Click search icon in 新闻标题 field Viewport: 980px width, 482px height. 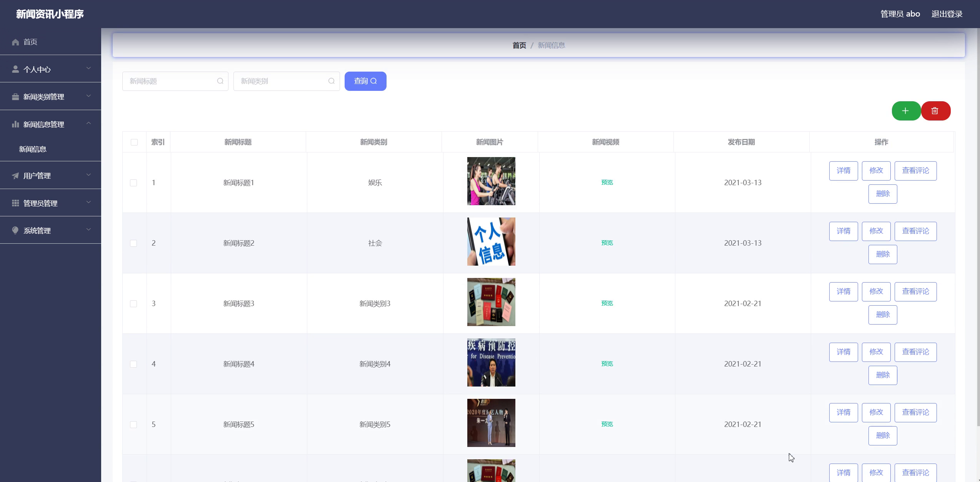(220, 81)
